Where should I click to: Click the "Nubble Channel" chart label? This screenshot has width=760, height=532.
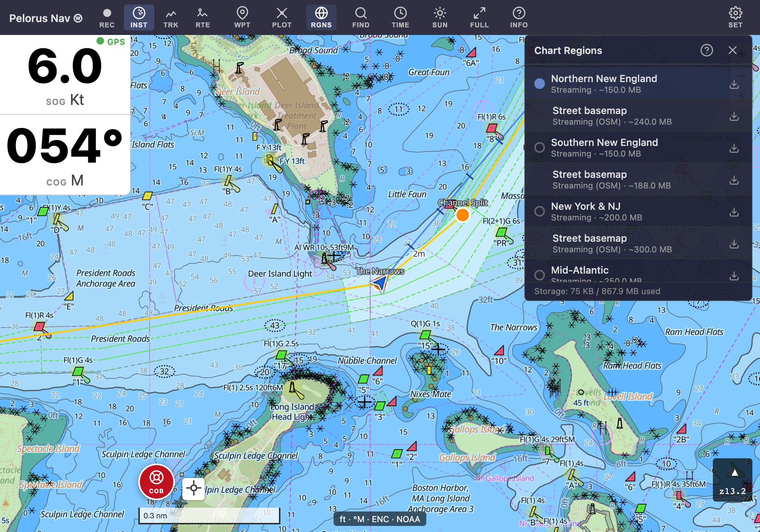[367, 360]
